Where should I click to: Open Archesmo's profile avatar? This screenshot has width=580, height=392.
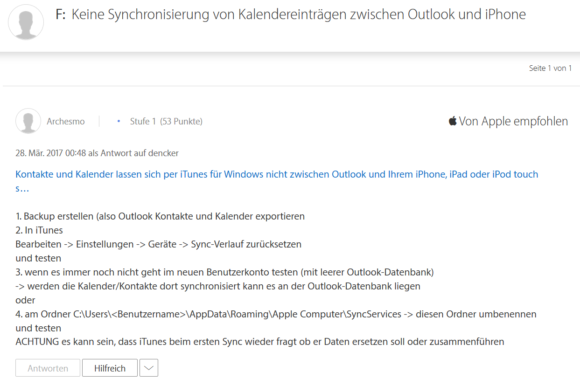[28, 121]
